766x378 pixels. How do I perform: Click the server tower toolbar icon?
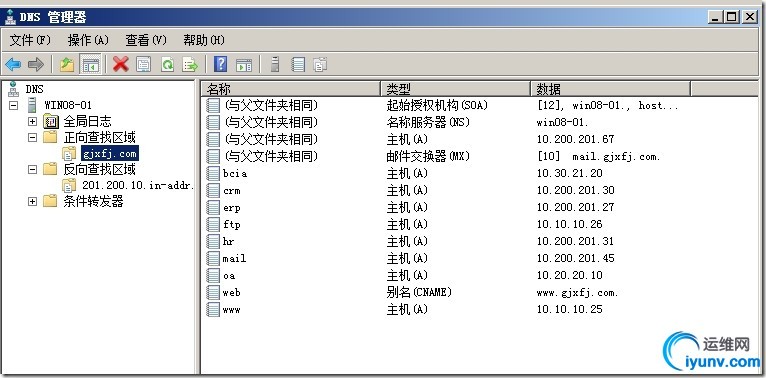click(275, 64)
